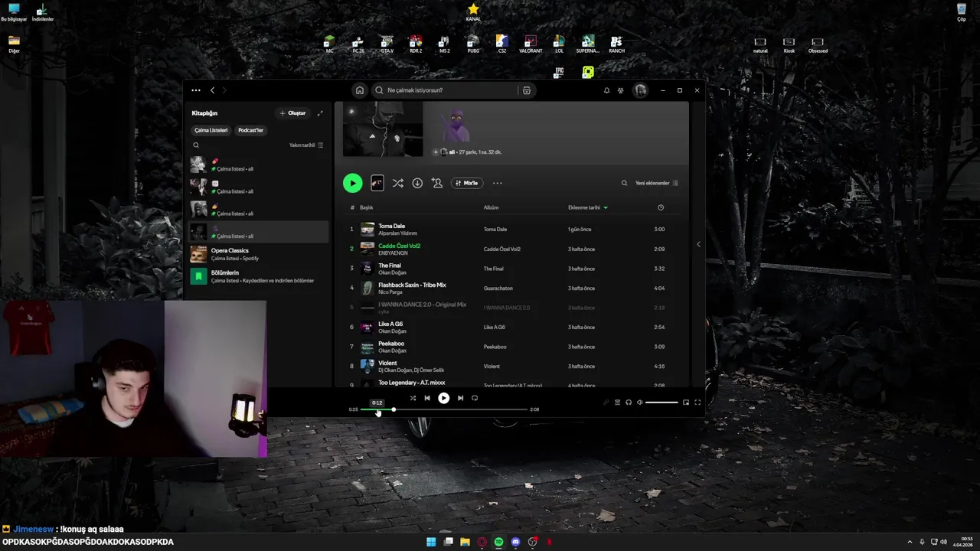Open the Epic Games desktop shortcut
Screen dimensions: 980x551
[560, 72]
